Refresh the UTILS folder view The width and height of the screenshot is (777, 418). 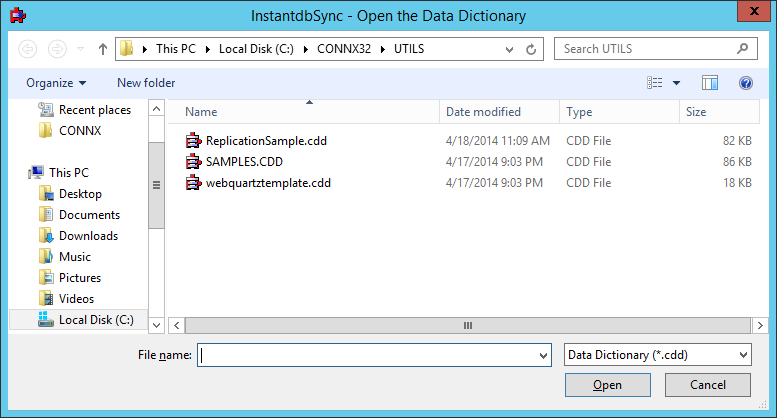coord(531,50)
